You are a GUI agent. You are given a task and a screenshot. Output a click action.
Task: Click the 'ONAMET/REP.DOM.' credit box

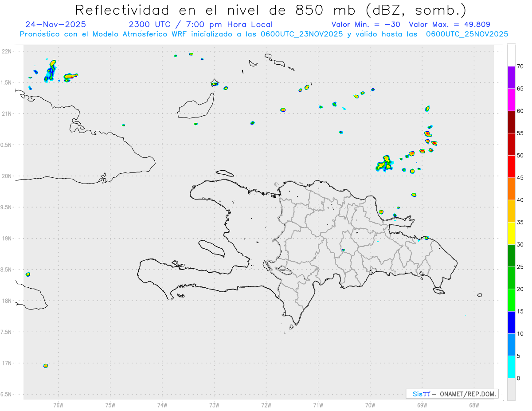pyautogui.click(x=452, y=394)
